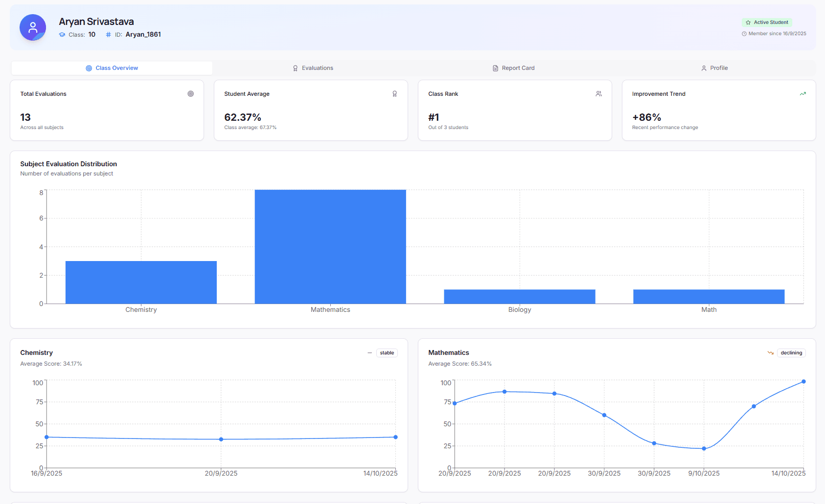Screen dimensions: 825x504
Task: Select the Mathematics bar in the distribution chart
Action: coord(330,247)
